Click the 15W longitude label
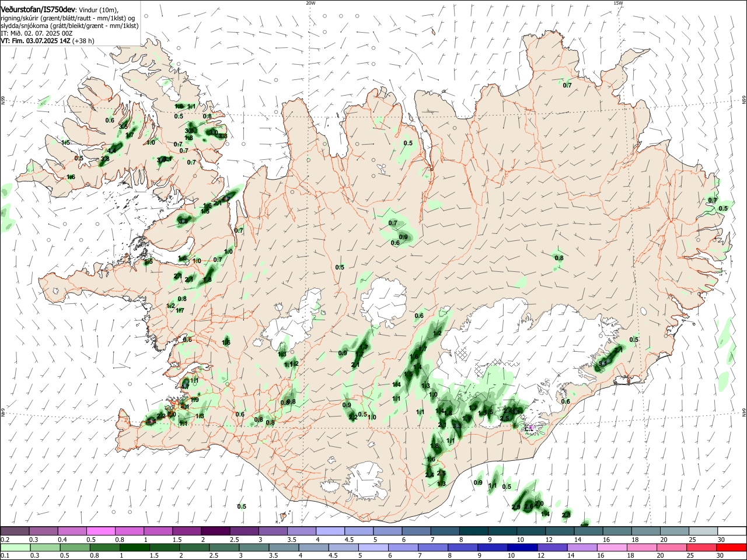 point(618,3)
